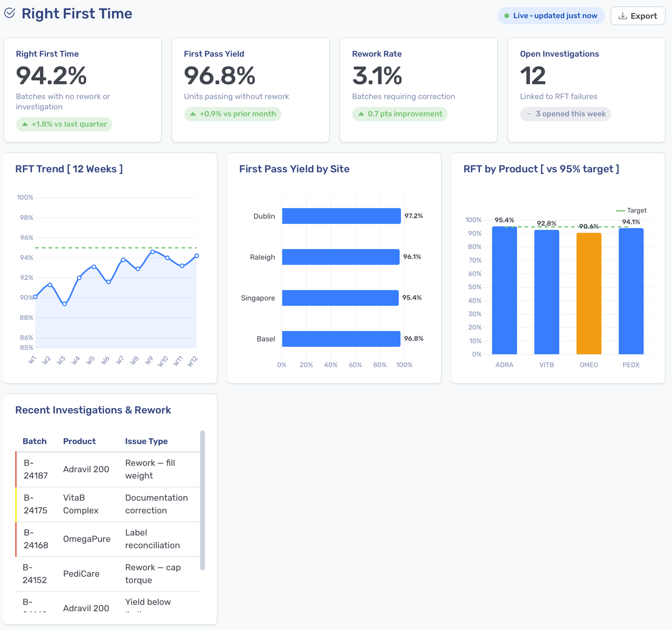Click the 90.6% label above OMEG bar
This screenshot has width=672, height=630.
coord(589,227)
